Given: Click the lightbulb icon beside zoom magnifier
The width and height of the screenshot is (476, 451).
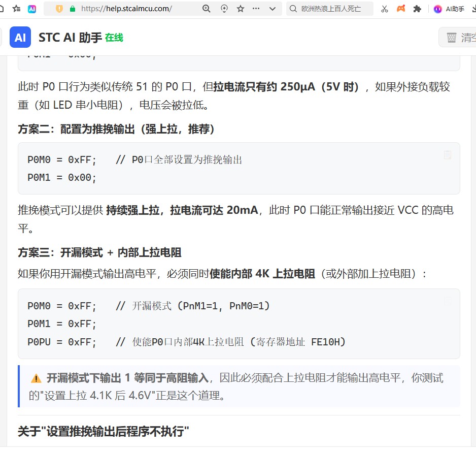Looking at the screenshot, I should pos(224,9).
